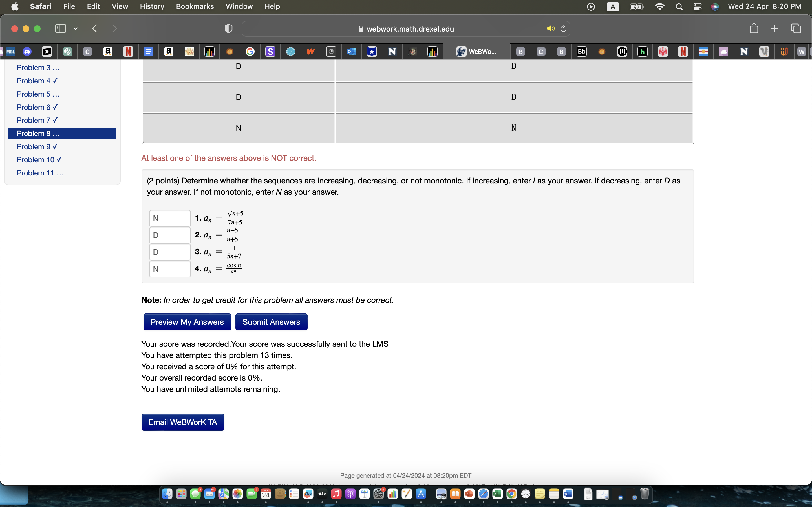Click the Submit Answers button

(x=271, y=322)
